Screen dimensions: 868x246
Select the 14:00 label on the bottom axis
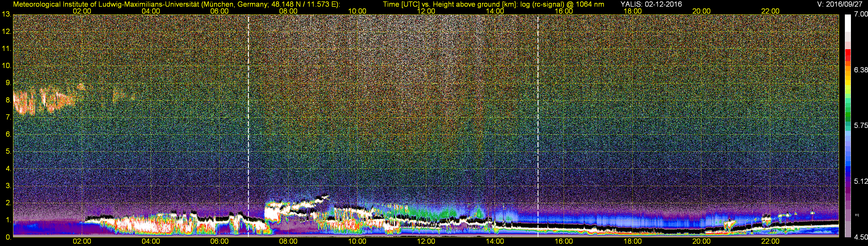[x=495, y=242]
